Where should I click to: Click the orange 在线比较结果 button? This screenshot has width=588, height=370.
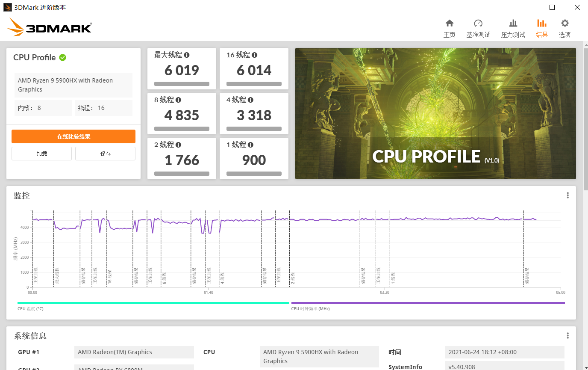click(x=73, y=136)
